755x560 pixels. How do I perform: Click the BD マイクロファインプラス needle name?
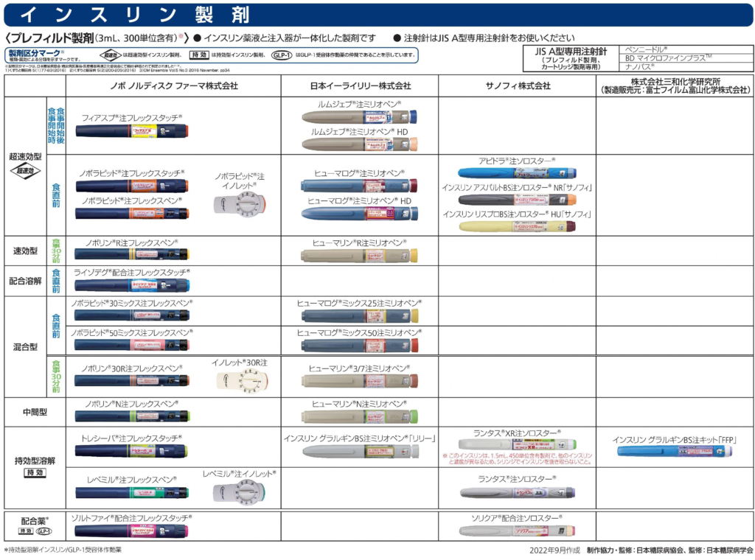pos(668,58)
